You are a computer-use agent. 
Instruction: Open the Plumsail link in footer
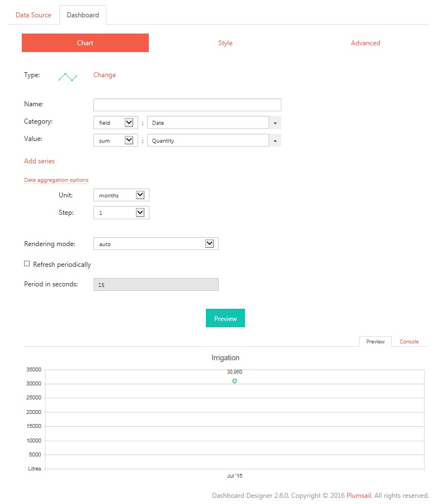tap(359, 496)
